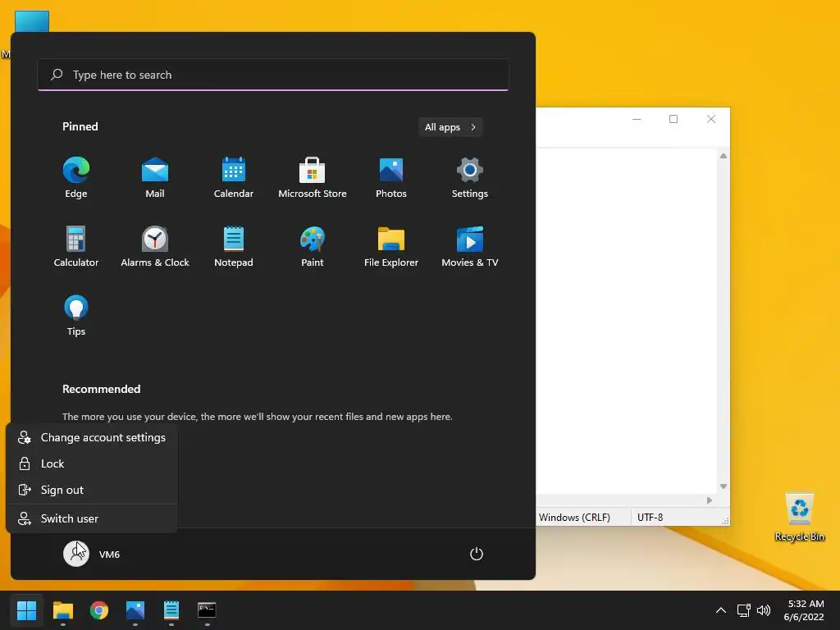Launch Alarms & Clock
840x630 pixels.
[x=155, y=246]
